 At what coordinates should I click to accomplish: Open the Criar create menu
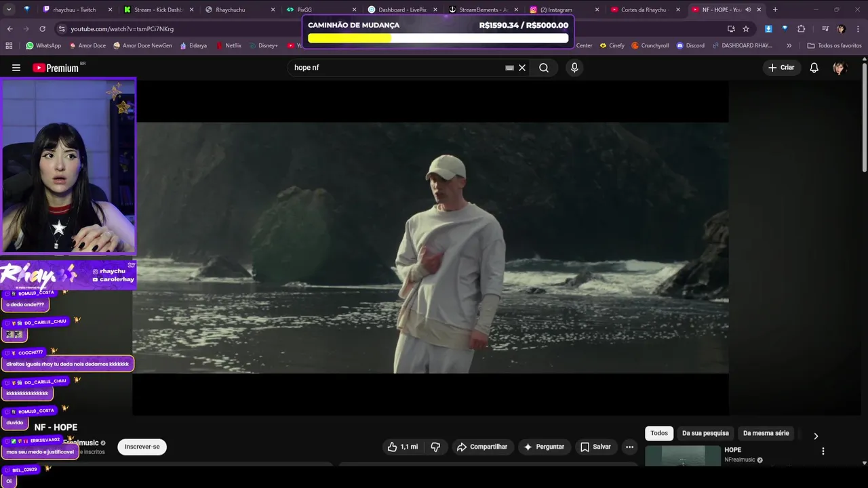coord(781,68)
